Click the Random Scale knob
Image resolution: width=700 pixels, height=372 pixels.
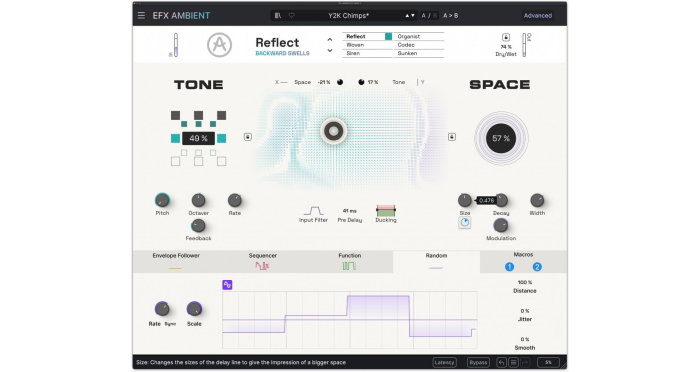(194, 309)
